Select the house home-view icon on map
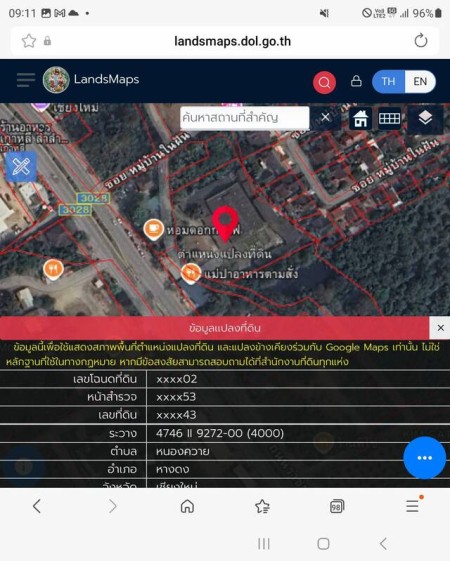Screen dimensions: 450x561 coord(361,118)
